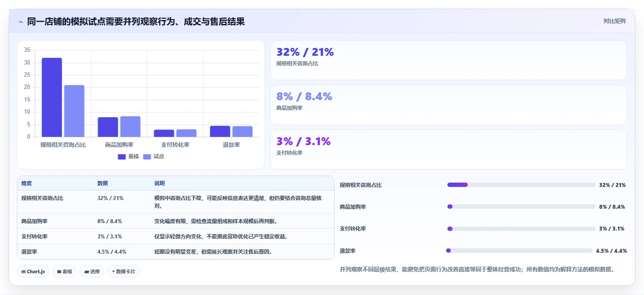Image resolution: width=644 pixels, height=295 pixels.
Task: Click the header icon beside the title
Action: click(20, 22)
